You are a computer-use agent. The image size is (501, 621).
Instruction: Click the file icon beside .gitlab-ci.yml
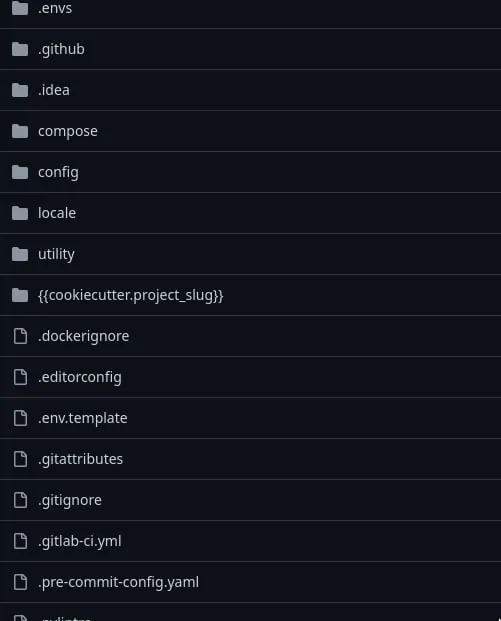point(20,541)
